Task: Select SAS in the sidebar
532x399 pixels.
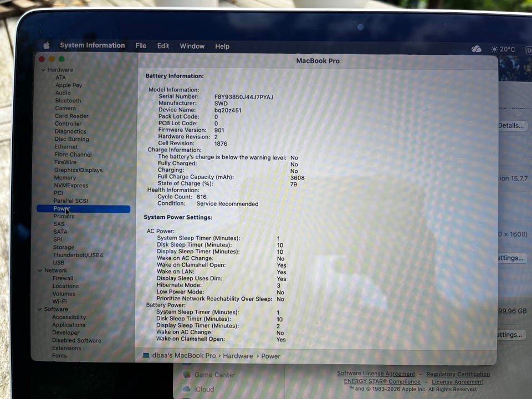Action: 59,224
